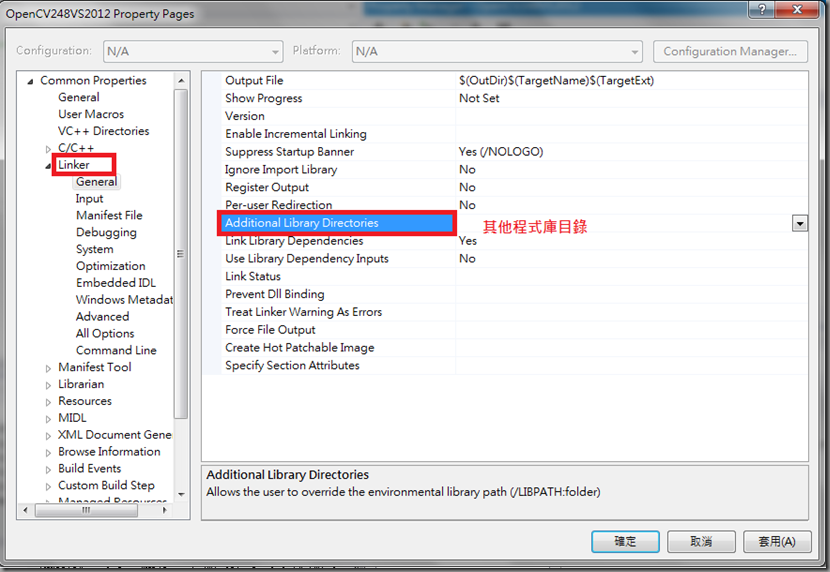The height and width of the screenshot is (572, 830).
Task: Select Prevent Dll Binding property
Action: [515, 294]
